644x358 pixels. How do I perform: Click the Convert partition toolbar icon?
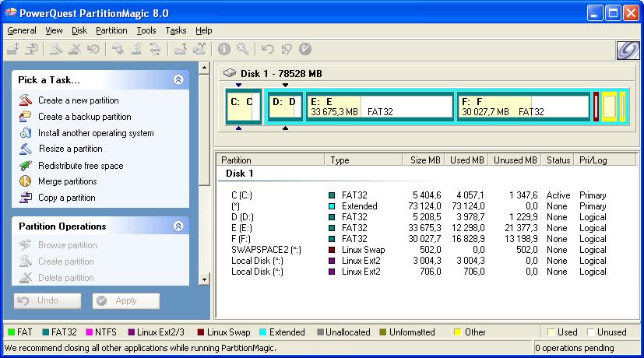(155, 49)
